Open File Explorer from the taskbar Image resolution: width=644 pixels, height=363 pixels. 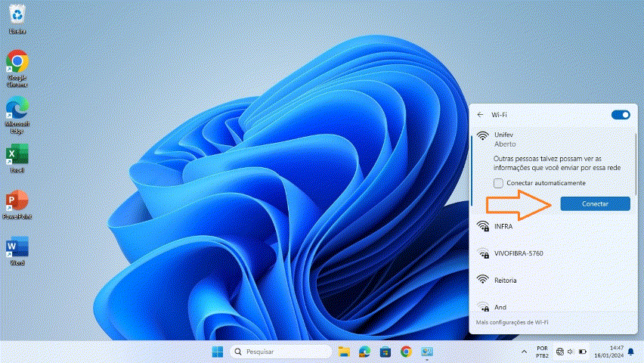344,352
